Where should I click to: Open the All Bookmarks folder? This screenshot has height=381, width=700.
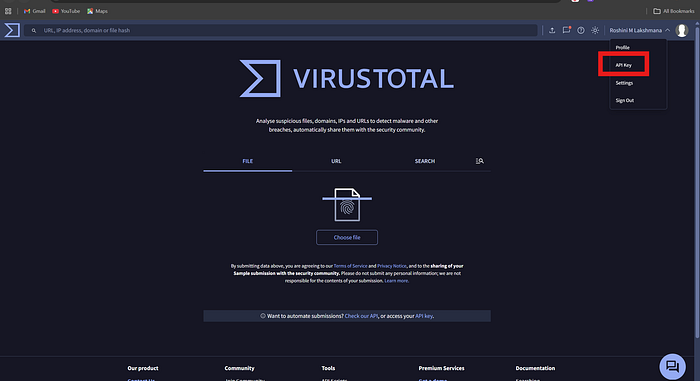pyautogui.click(x=674, y=11)
